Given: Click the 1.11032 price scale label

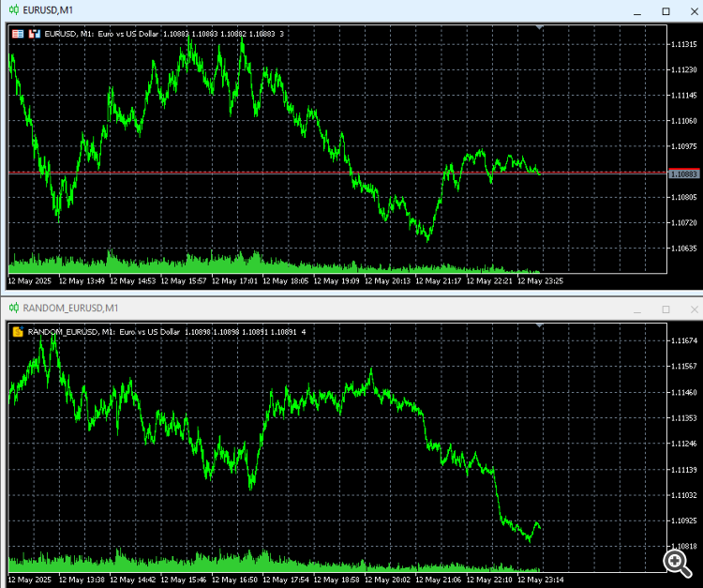Looking at the screenshot, I should click(x=683, y=495).
